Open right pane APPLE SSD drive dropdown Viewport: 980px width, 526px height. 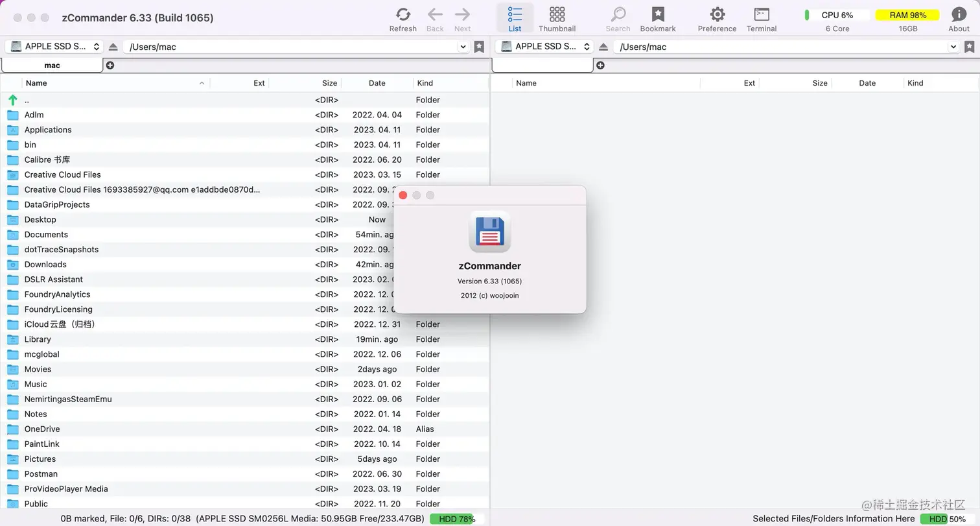point(544,47)
